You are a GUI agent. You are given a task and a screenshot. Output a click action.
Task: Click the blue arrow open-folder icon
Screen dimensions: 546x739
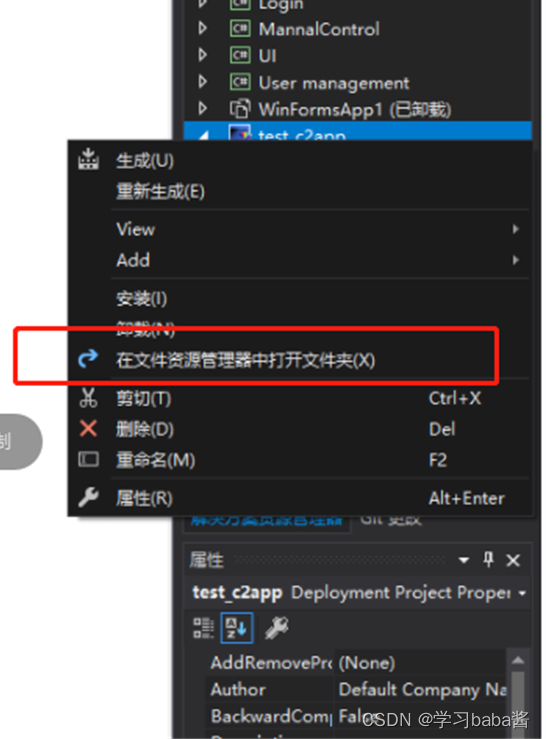coord(88,359)
